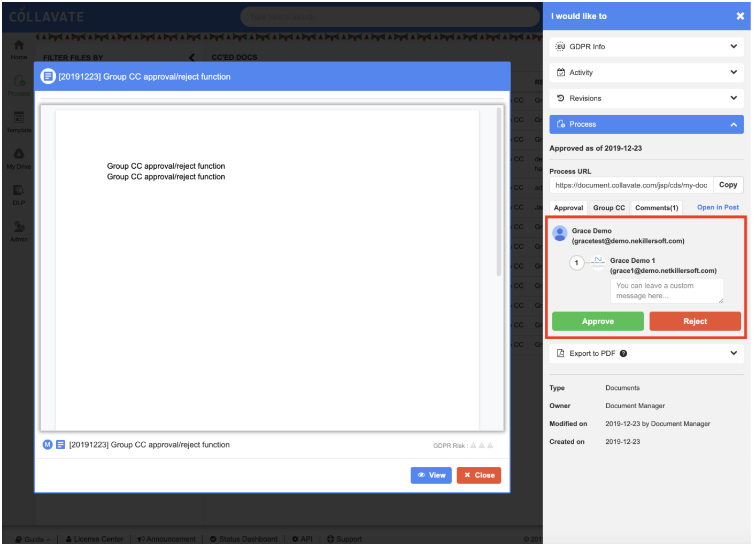
Task: Open License Center in footer
Action: 95,539
